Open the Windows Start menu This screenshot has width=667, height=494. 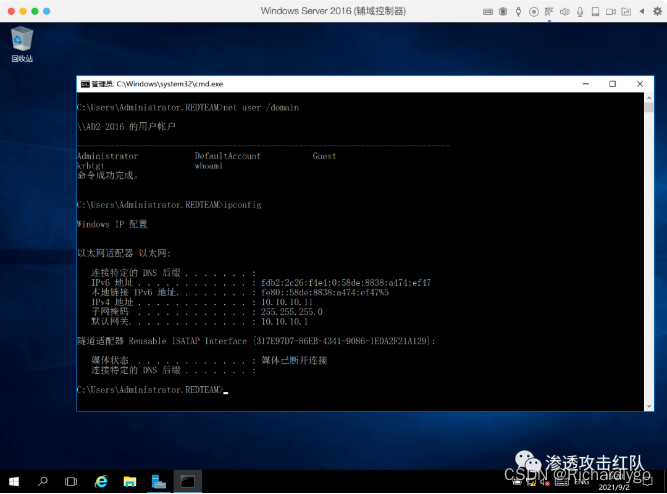point(14,481)
